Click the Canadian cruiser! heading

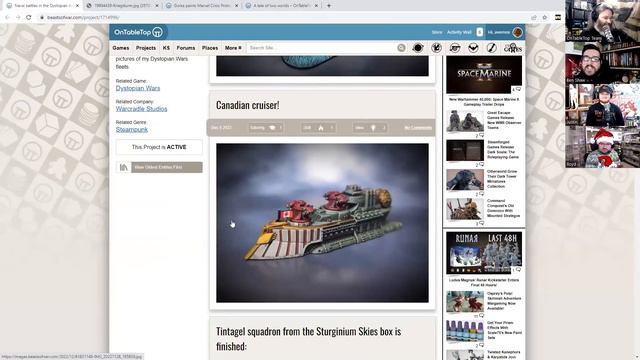248,105
